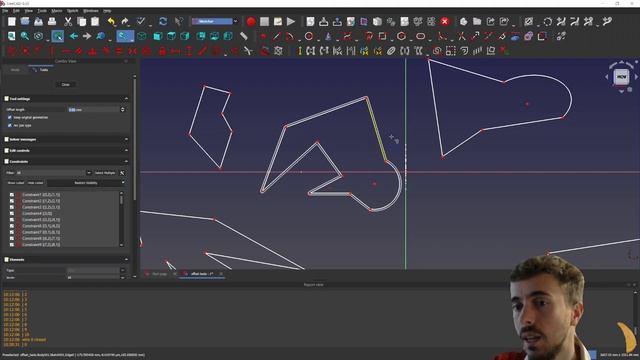Viewport: 640px width, 360px height.
Task: Open the Sketch menu
Action: pos(72,11)
